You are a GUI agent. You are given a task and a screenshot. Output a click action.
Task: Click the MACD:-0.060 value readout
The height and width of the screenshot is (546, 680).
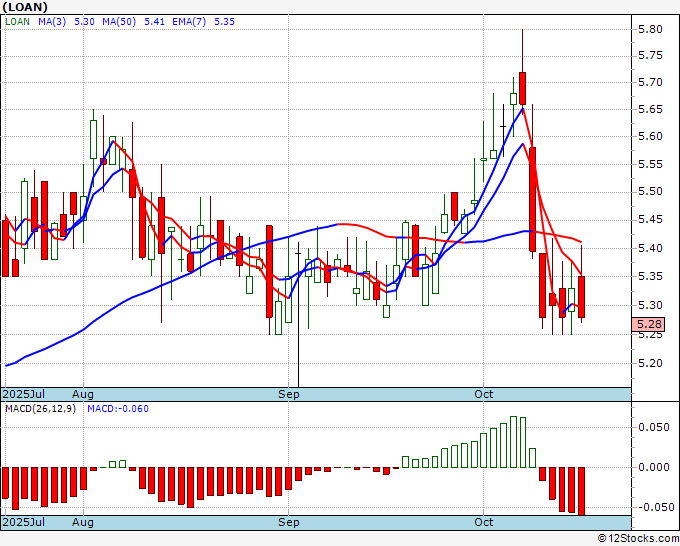click(118, 409)
